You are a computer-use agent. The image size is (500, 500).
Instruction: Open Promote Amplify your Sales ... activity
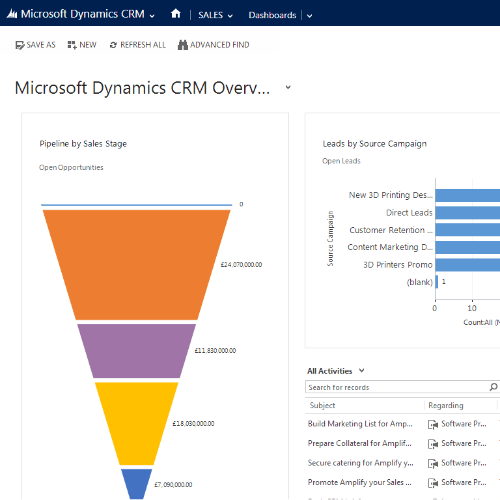point(359,482)
